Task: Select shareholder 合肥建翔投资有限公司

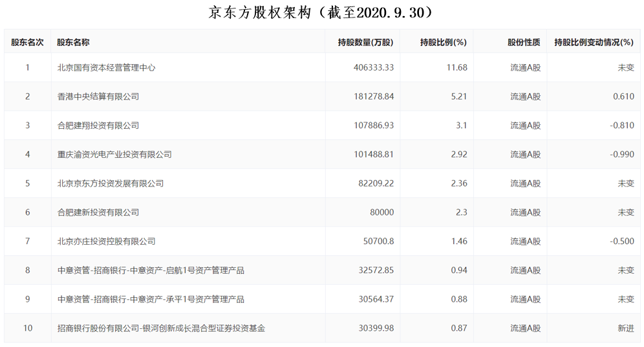Action: pyautogui.click(x=98, y=126)
